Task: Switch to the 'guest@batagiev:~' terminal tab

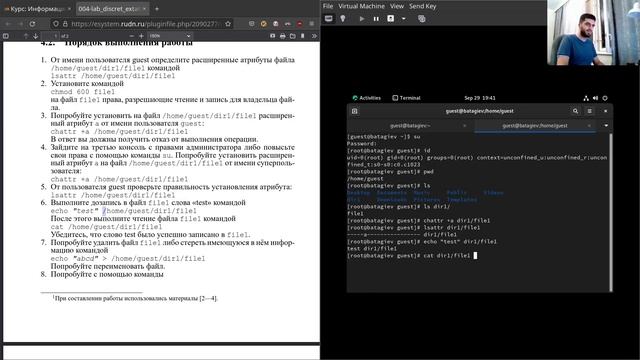Action: tap(410, 126)
